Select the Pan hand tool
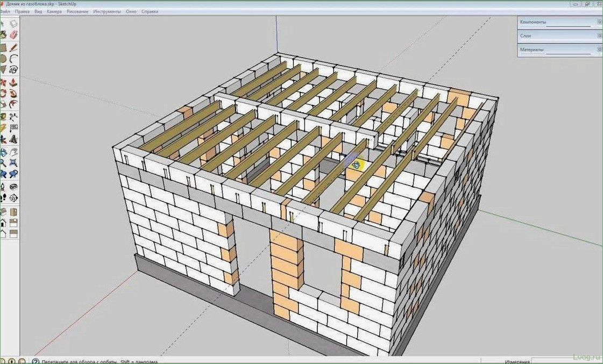 pos(13,152)
